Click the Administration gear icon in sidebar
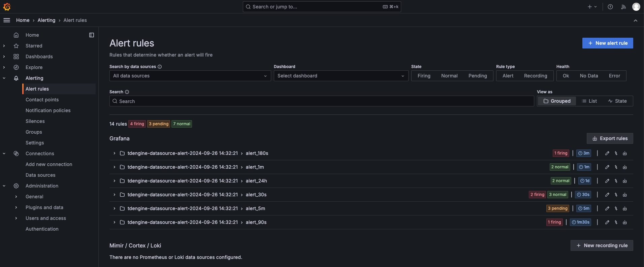644x267 pixels. click(x=16, y=186)
